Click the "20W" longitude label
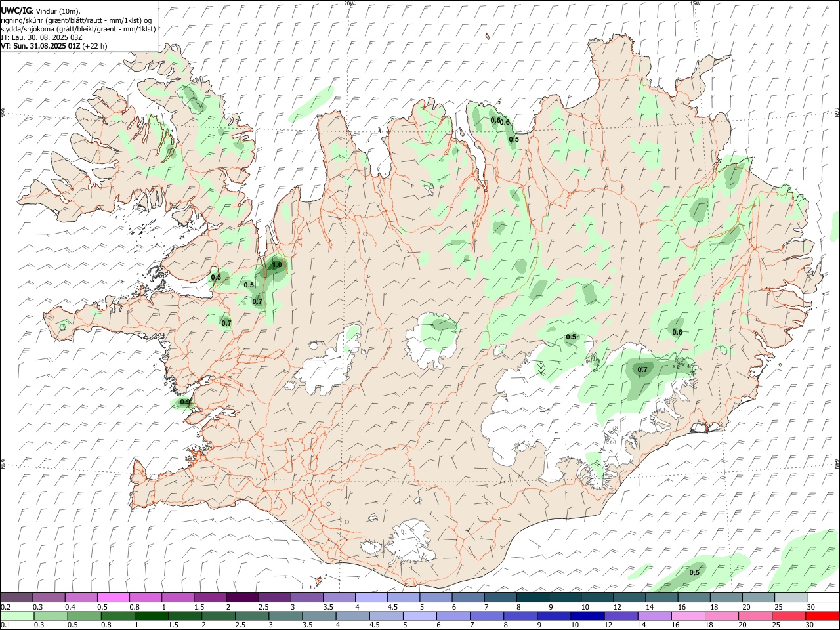 click(349, 3)
